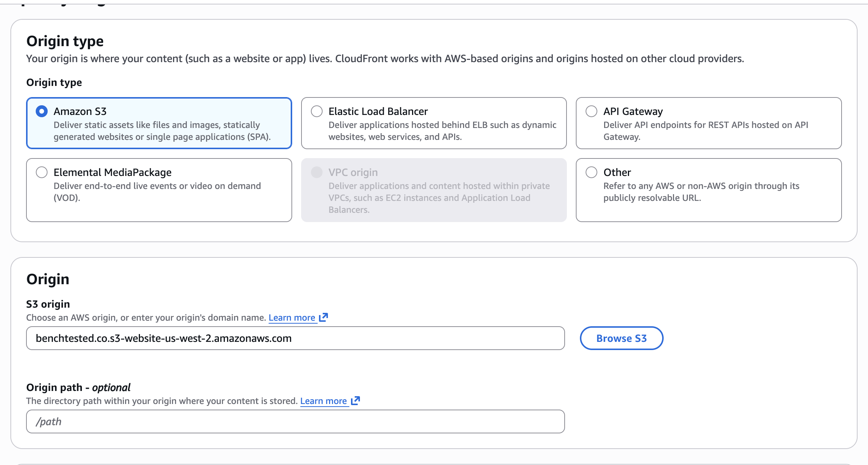The image size is (868, 465).
Task: Click 'Refer to any AWS or non-AWS origin' text
Action: [x=701, y=192]
